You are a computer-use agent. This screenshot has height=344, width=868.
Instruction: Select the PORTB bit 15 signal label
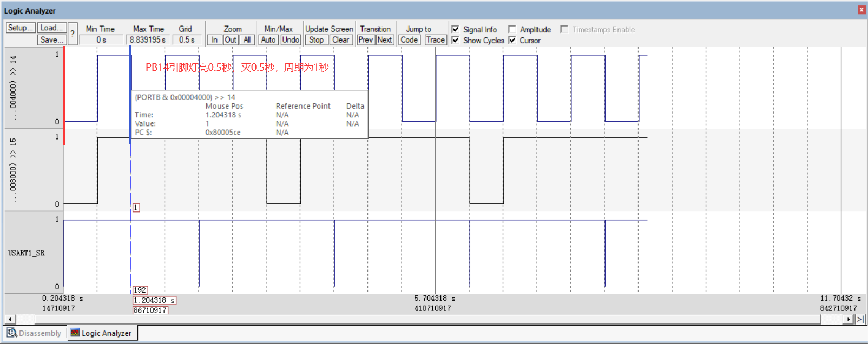(13, 170)
